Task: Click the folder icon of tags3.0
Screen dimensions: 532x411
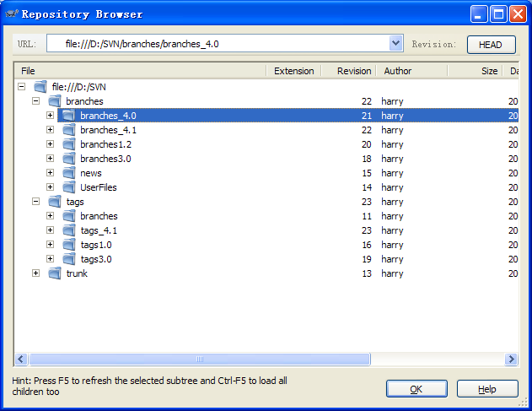Action: 69,259
